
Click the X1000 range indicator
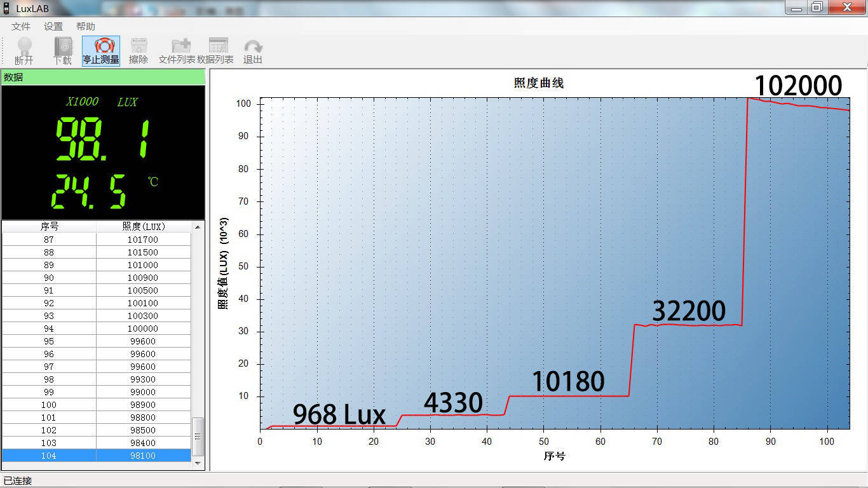pyautogui.click(x=83, y=102)
